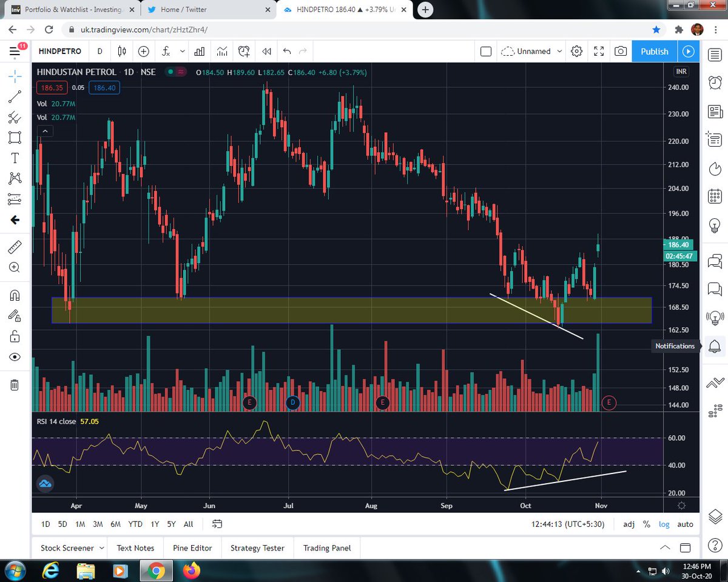The height and width of the screenshot is (582, 728).
Task: Open the Trading Panel tab
Action: [327, 548]
